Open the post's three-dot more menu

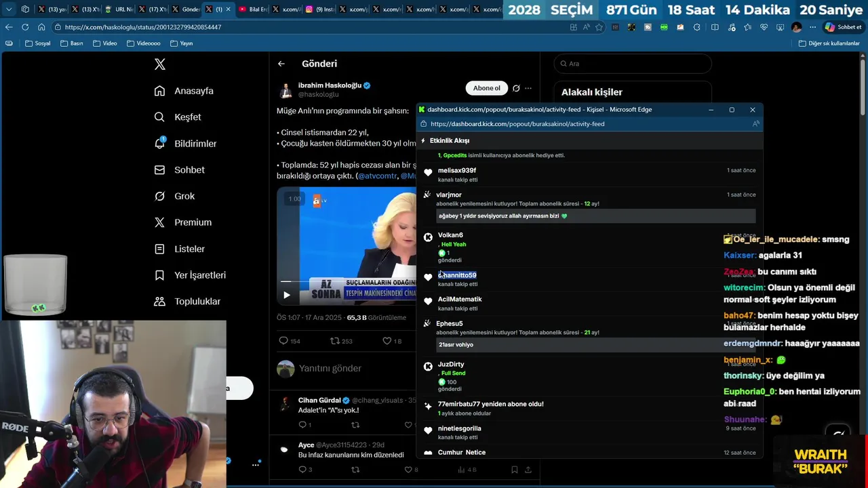(x=528, y=88)
